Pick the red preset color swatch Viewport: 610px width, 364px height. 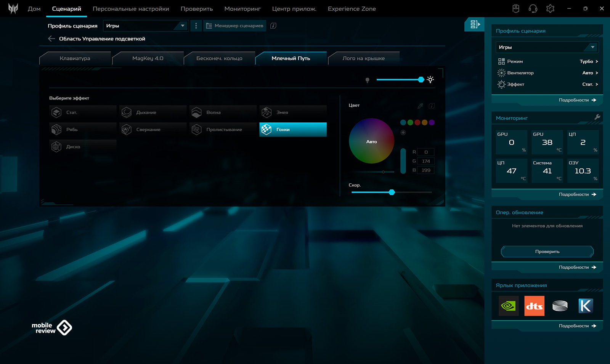click(x=417, y=122)
